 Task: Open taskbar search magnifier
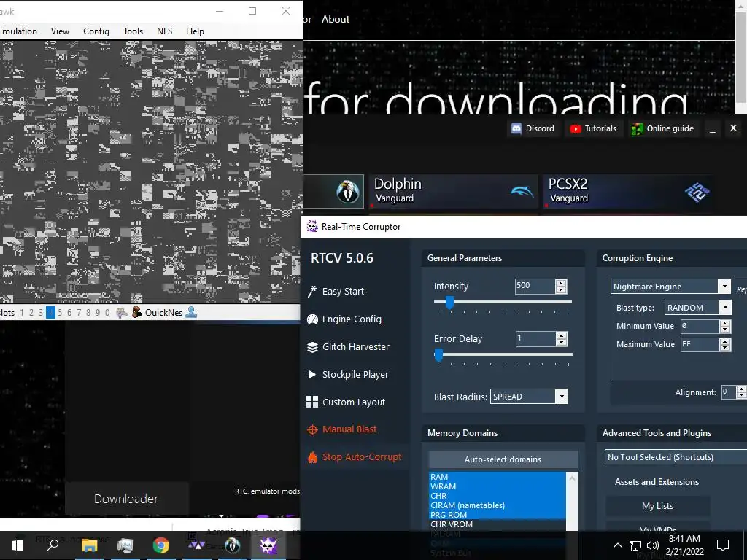click(53, 545)
